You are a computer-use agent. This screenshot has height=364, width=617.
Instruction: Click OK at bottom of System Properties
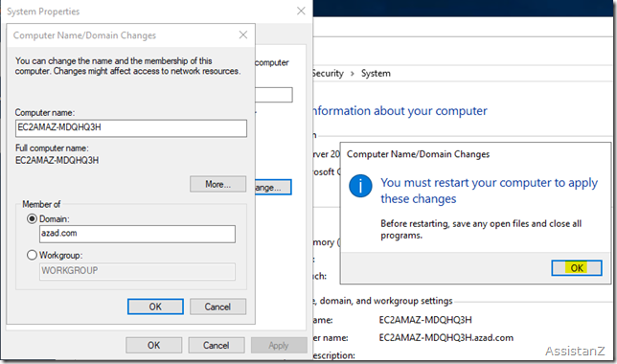tap(153, 345)
